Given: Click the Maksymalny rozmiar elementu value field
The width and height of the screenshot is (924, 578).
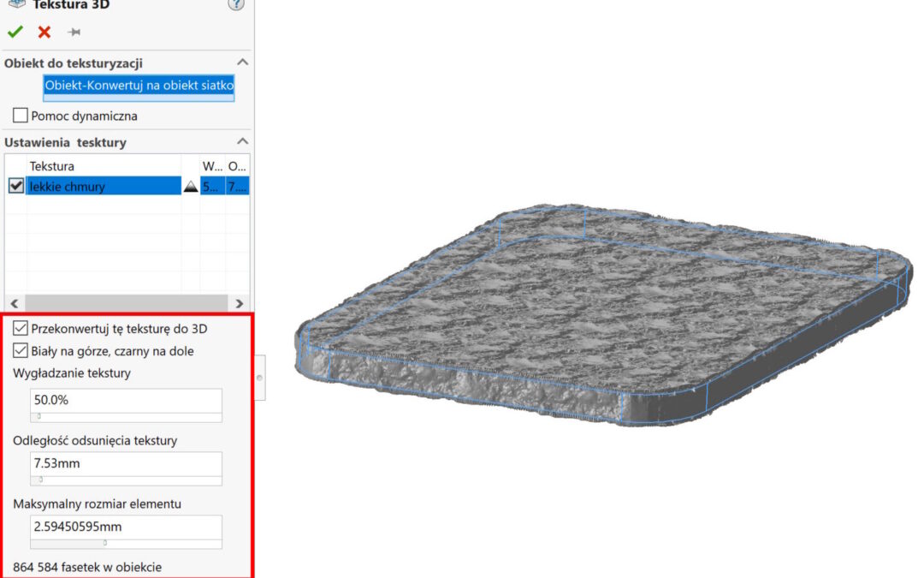Looking at the screenshot, I should pyautogui.click(x=126, y=527).
